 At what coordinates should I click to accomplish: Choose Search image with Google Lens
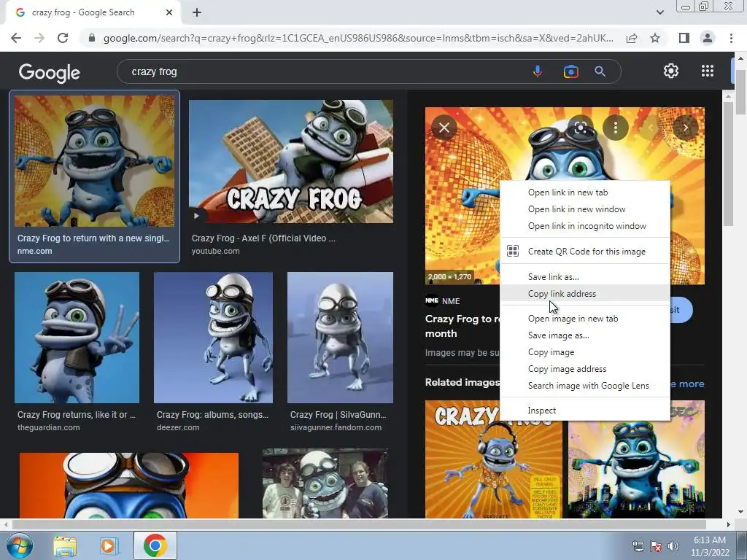point(585,385)
